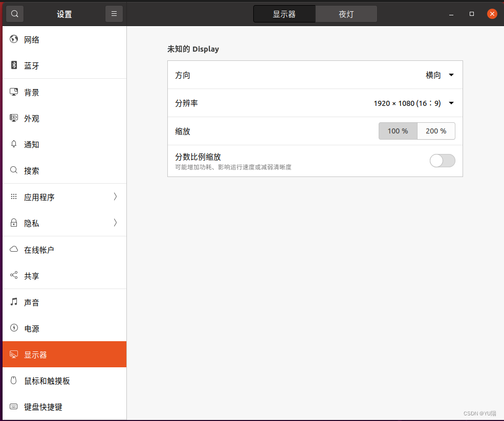The image size is (504, 421).
Task: Maximize the settings window
Action: [x=472, y=14]
